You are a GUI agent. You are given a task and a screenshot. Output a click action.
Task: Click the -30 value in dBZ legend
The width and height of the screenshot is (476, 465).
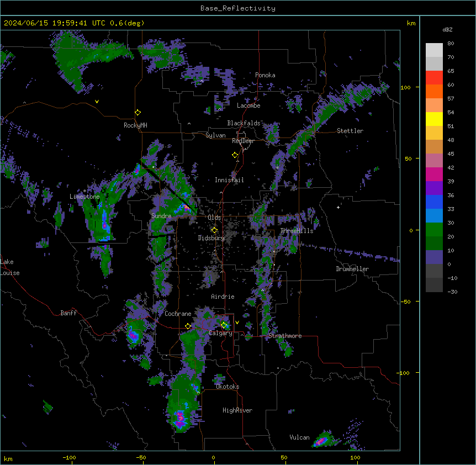coord(452,292)
